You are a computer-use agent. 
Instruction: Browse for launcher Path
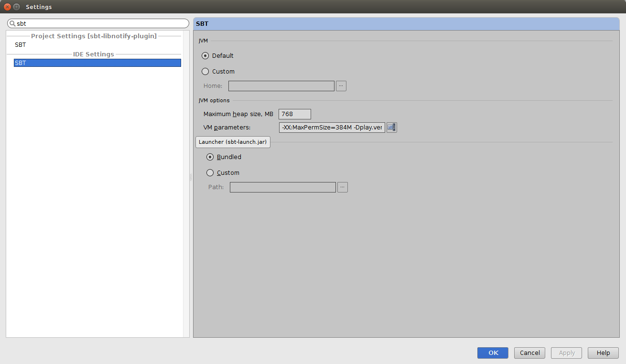click(343, 187)
